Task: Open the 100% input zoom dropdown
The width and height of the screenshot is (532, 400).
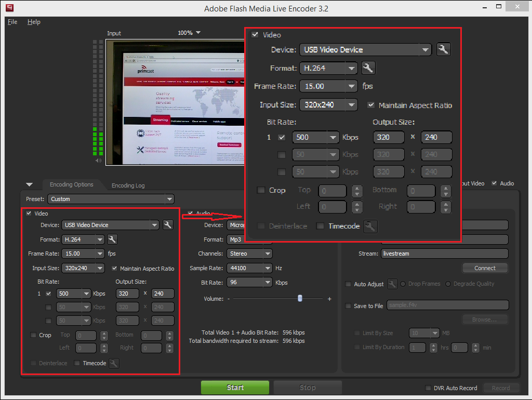Action: point(189,33)
